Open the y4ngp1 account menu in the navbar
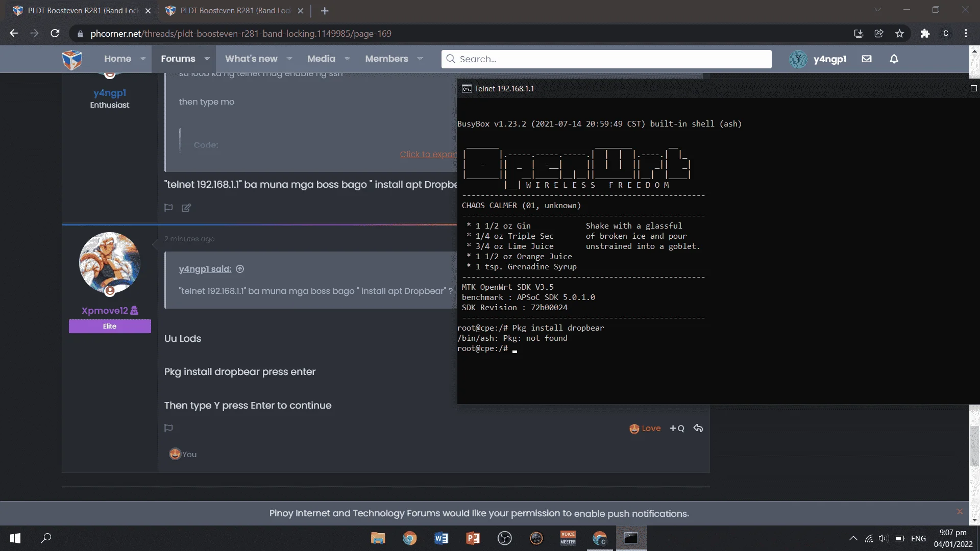Viewport: 980px width, 551px height. coord(818,59)
